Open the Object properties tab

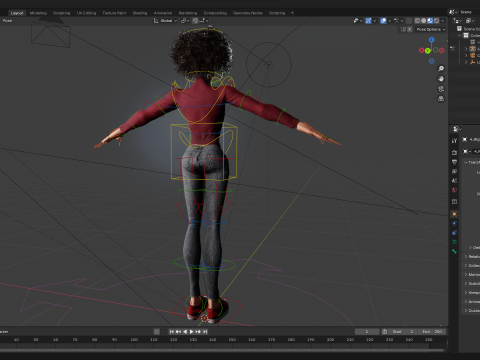point(454,214)
